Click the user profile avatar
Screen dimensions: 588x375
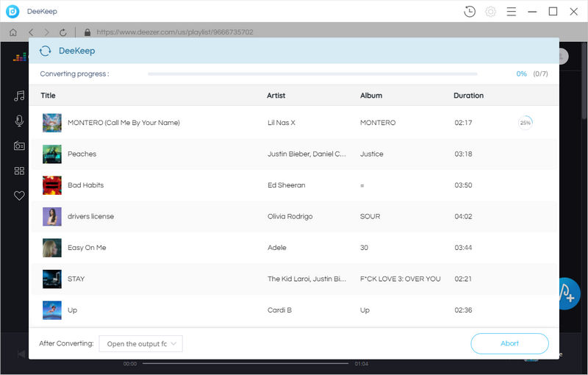(x=564, y=57)
